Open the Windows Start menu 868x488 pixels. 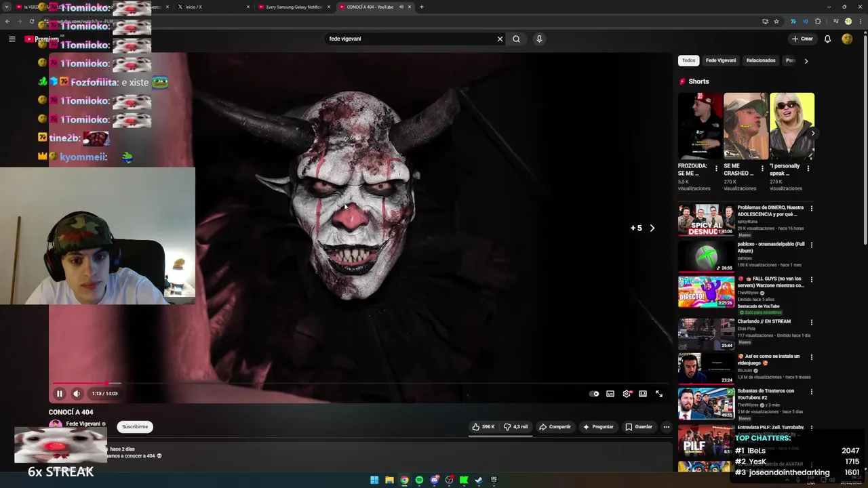374,480
